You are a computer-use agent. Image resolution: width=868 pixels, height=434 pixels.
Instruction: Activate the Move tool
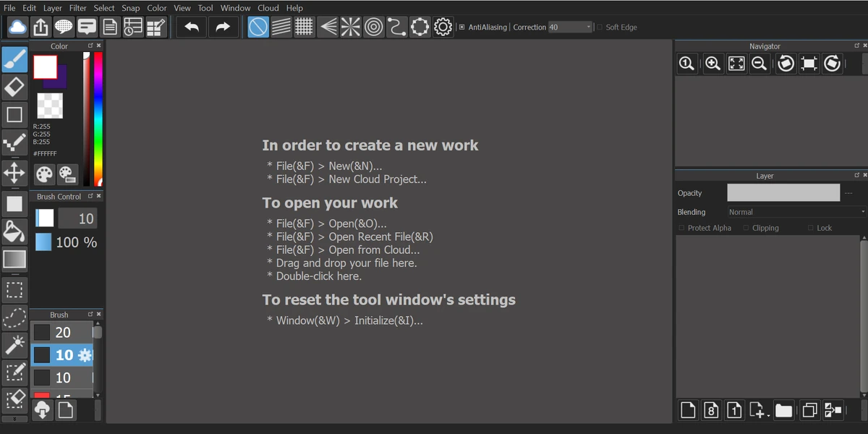coord(14,173)
